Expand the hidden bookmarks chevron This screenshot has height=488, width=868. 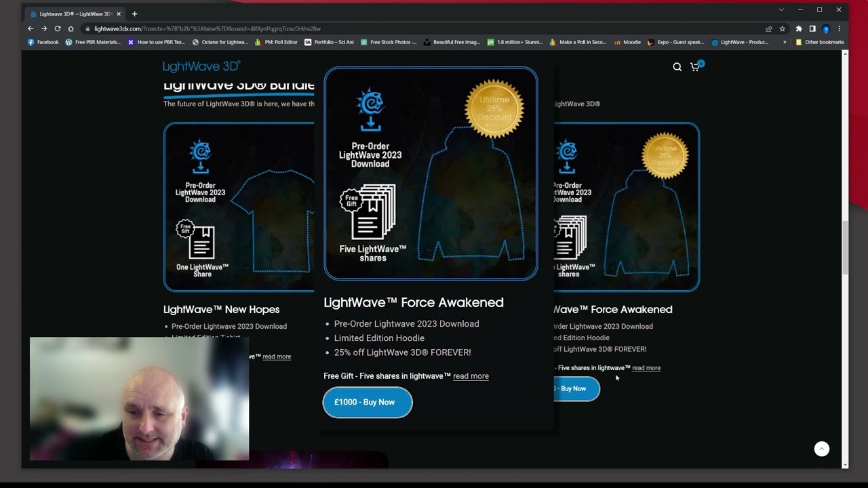click(x=785, y=42)
